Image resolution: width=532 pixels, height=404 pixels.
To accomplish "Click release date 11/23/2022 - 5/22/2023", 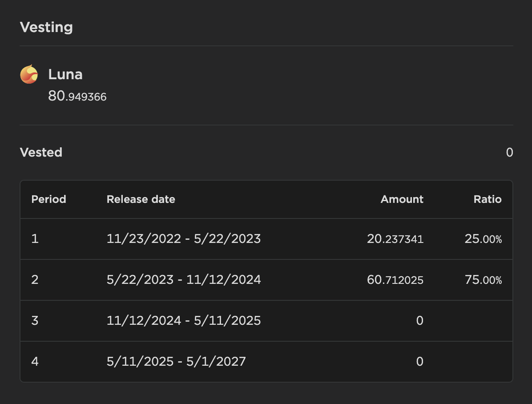I will click(183, 239).
